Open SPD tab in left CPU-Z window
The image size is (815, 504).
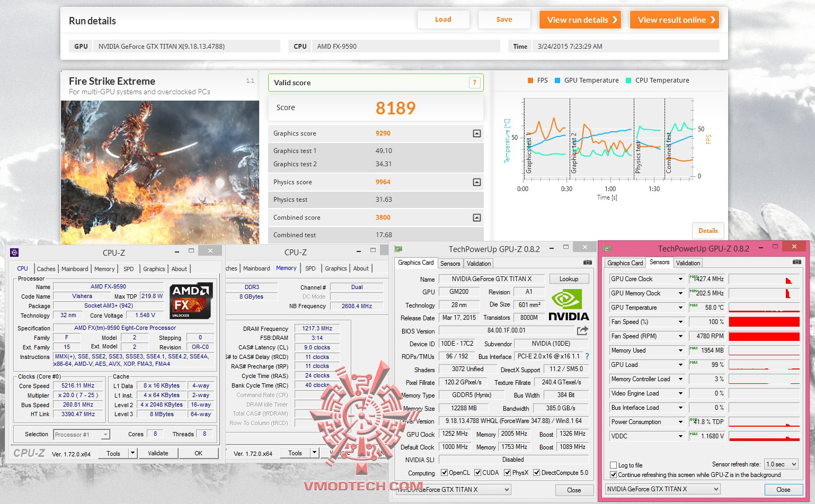[x=129, y=269]
